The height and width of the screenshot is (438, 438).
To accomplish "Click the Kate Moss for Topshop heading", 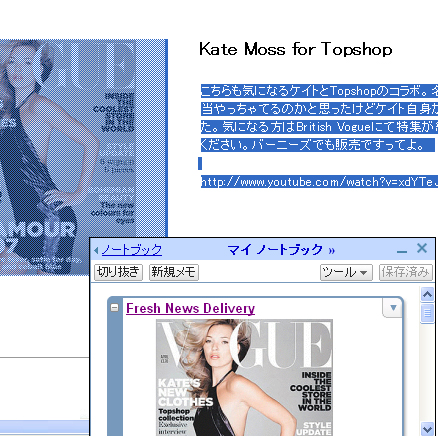I will pyautogui.click(x=296, y=49).
